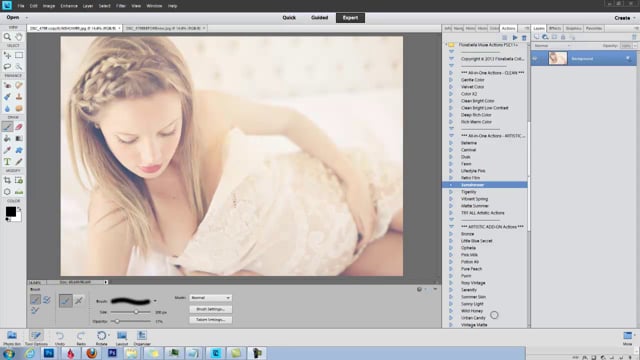Delete the selected action with trash icon
This screenshot has height=360, width=640.
pos(524,38)
